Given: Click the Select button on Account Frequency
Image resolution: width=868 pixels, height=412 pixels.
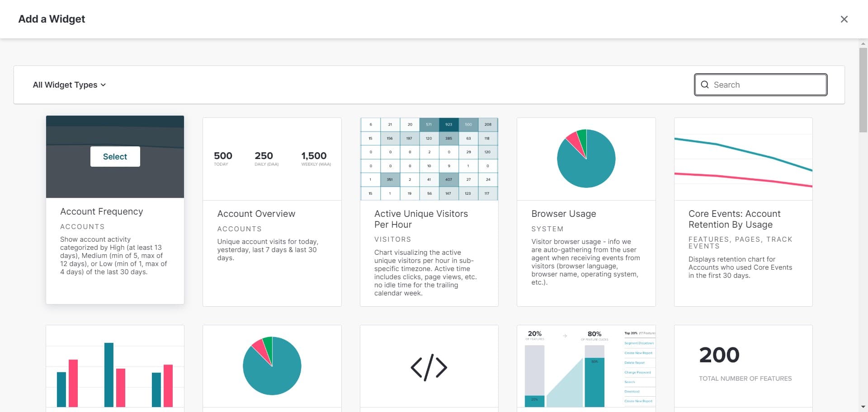Looking at the screenshot, I should (115, 156).
